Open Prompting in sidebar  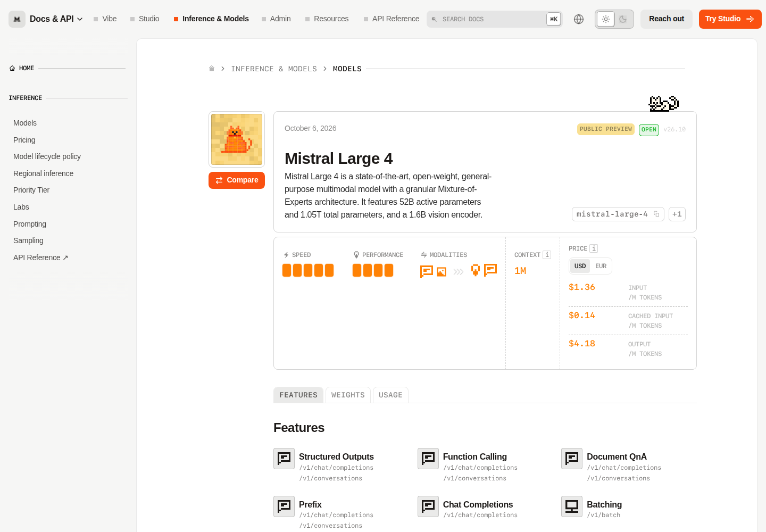(30, 224)
